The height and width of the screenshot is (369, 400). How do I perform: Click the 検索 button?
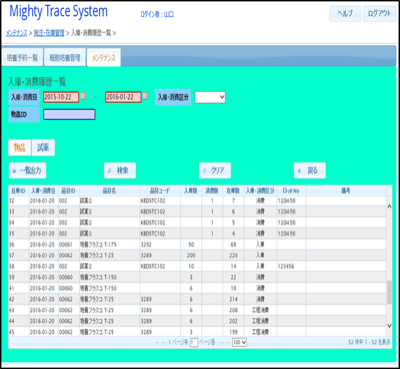click(120, 171)
